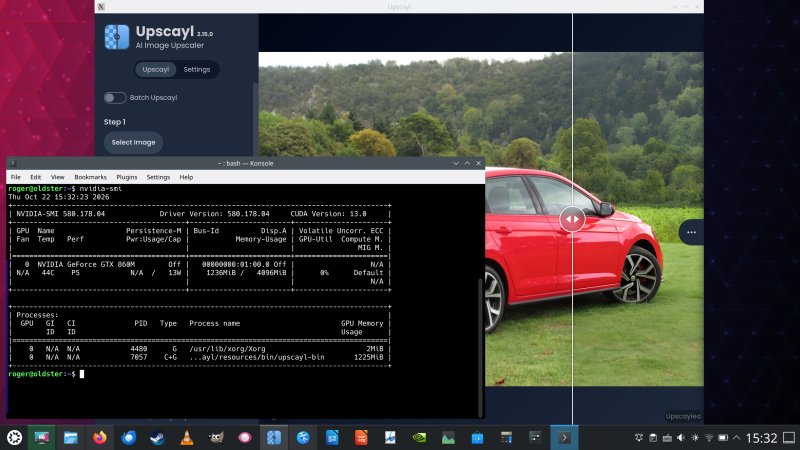Open Discover software store from taskbar
The height and width of the screenshot is (450, 800).
pyautogui.click(x=478, y=437)
